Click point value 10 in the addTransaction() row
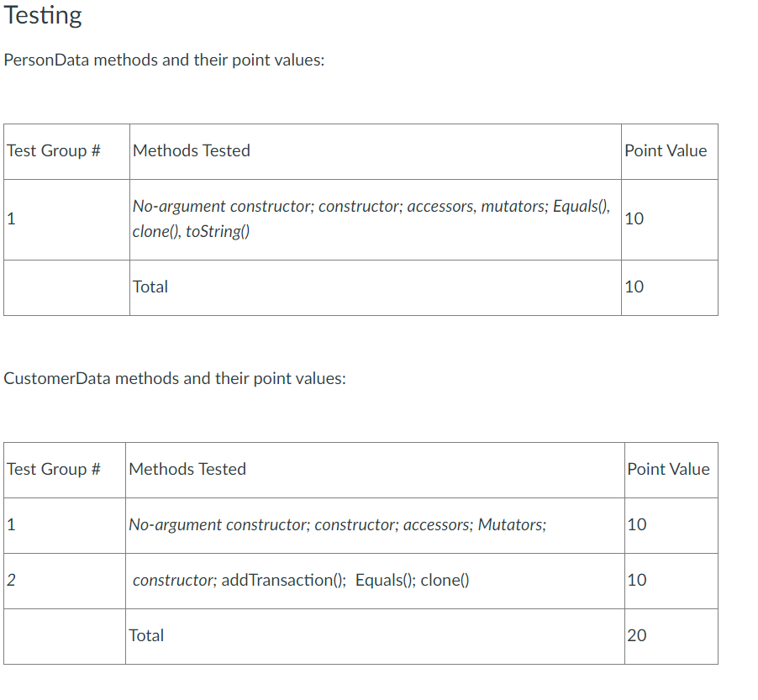The width and height of the screenshot is (758, 700). point(637,580)
